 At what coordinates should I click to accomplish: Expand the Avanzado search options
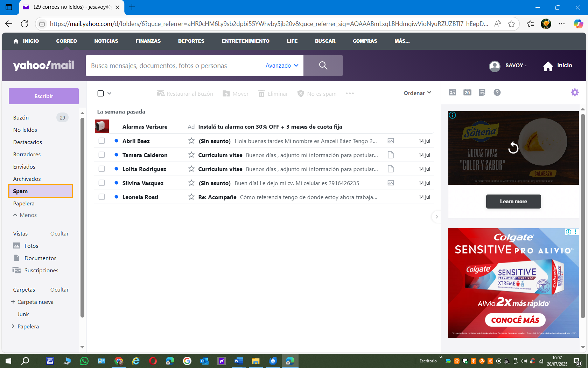click(x=282, y=66)
